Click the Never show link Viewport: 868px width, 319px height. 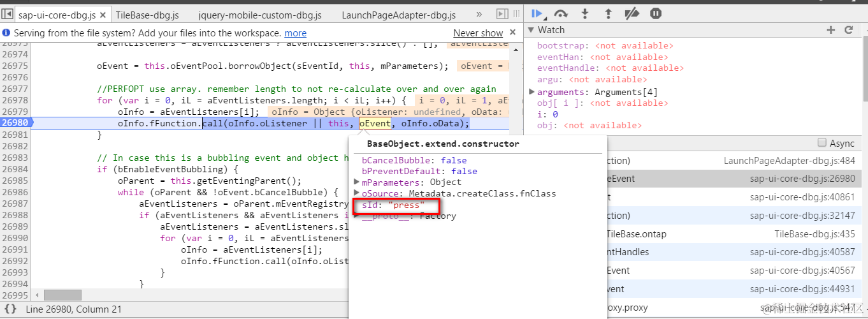click(x=478, y=33)
